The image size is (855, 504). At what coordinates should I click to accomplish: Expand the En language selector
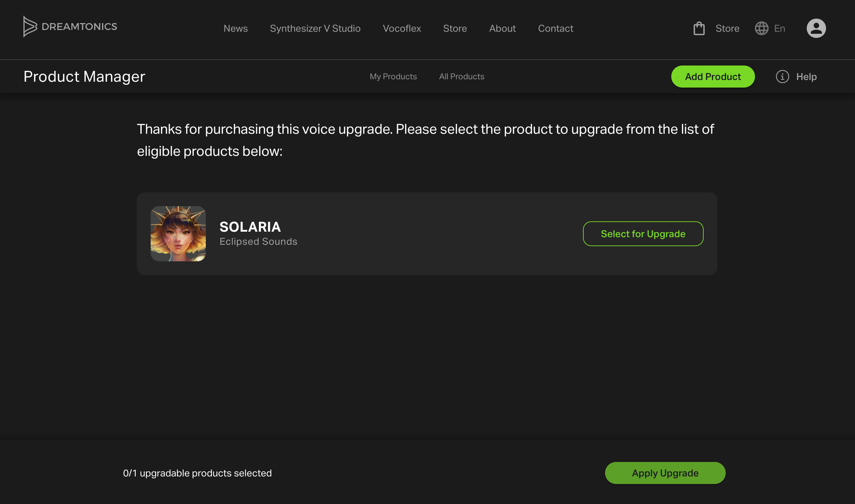coord(779,28)
